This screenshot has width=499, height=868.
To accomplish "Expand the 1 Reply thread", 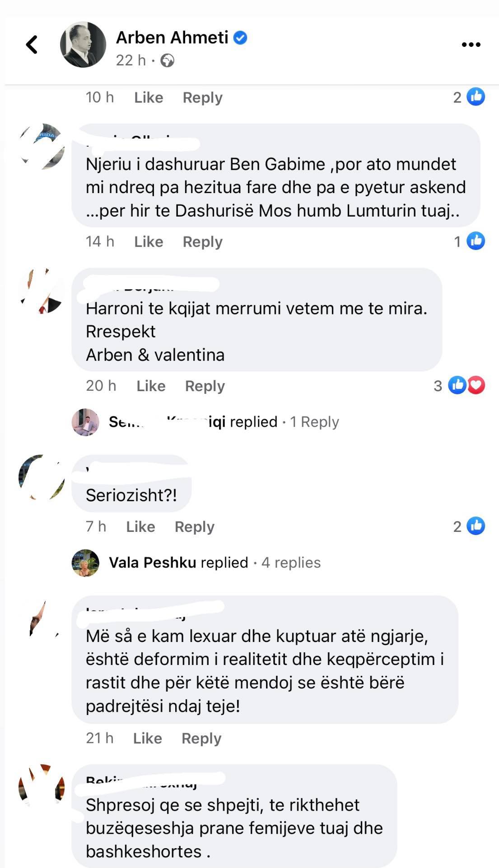I will coord(314,422).
